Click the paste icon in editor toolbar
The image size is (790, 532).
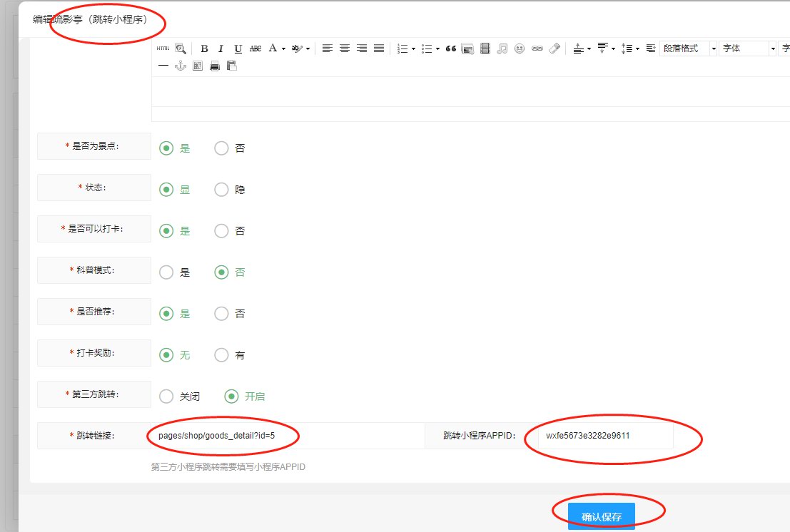click(x=232, y=66)
